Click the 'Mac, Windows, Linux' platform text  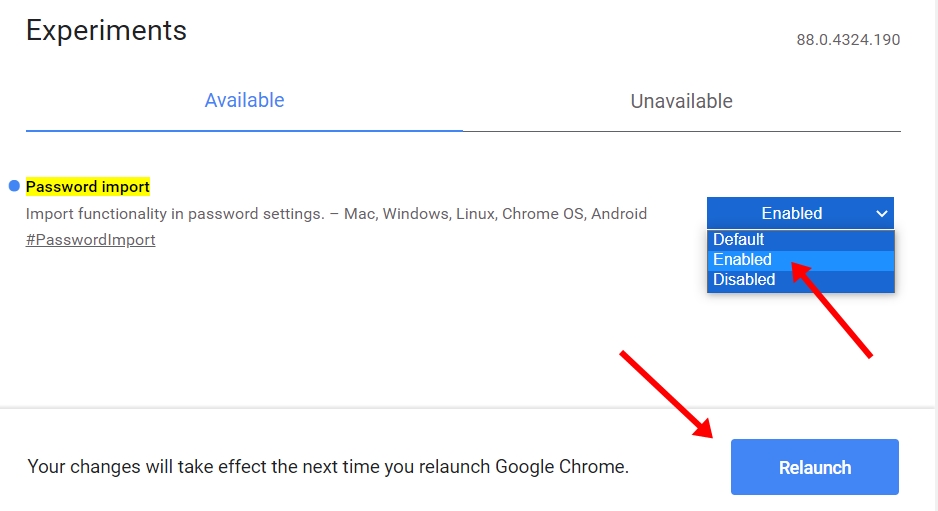pos(420,214)
